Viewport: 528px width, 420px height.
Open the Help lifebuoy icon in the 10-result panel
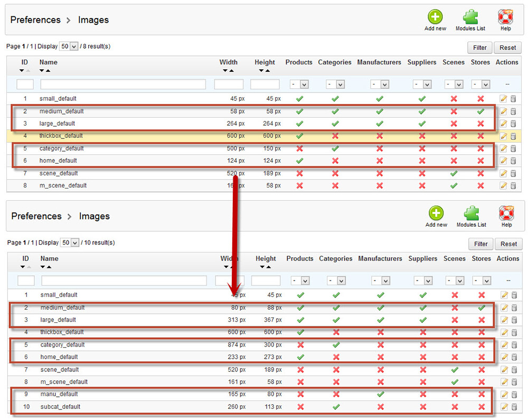pos(506,213)
